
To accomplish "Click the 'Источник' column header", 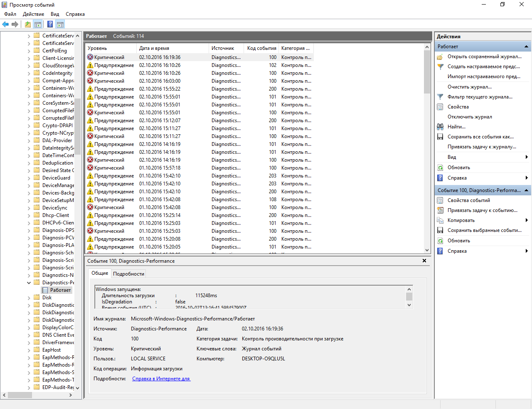I will click(x=227, y=48).
